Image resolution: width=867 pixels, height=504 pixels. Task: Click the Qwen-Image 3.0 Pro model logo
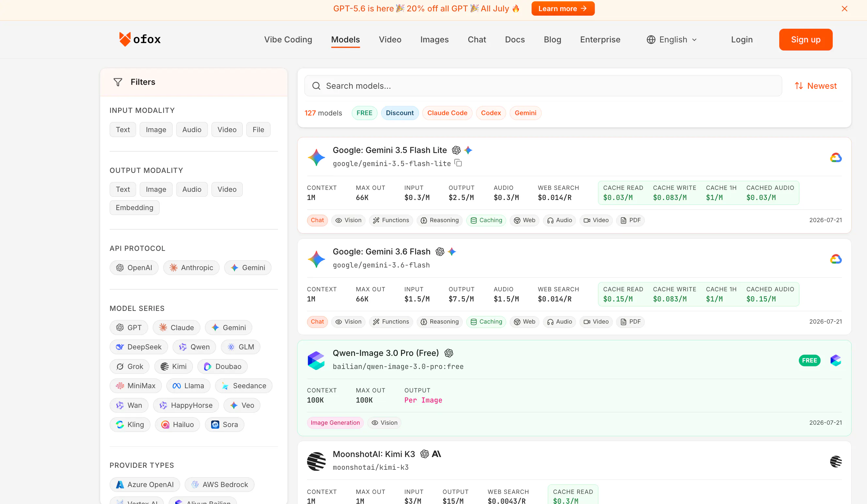coord(316,360)
